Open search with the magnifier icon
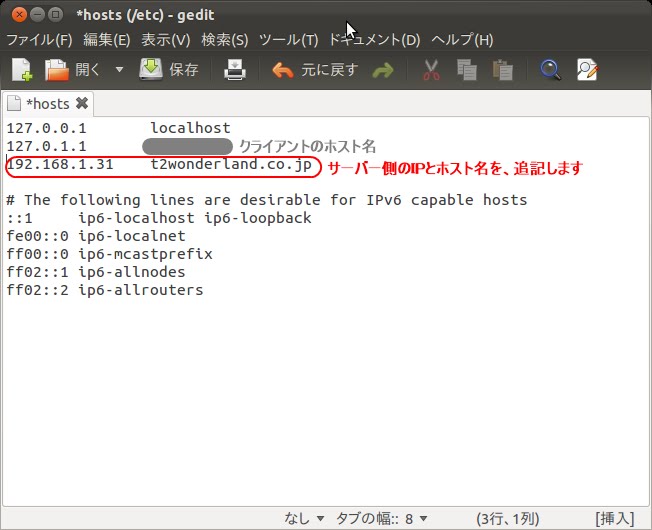This screenshot has width=652, height=530. (551, 70)
